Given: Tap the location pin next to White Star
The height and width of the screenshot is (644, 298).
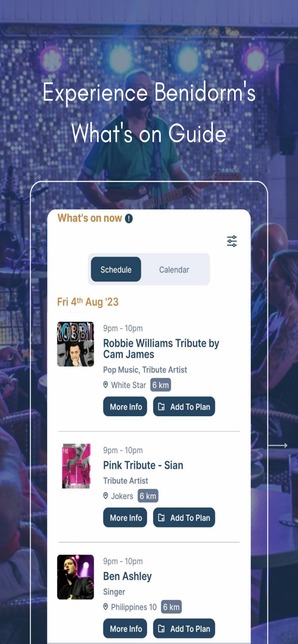Looking at the screenshot, I should coord(105,385).
